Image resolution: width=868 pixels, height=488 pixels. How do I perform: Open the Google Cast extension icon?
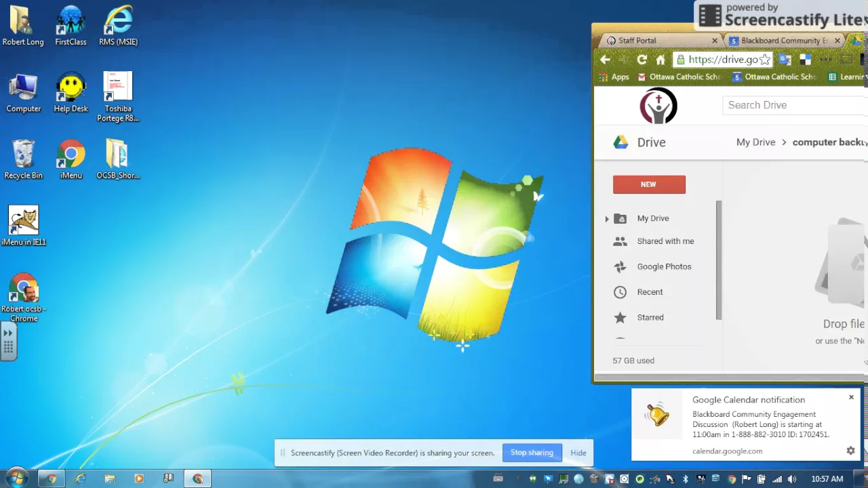pos(846,60)
